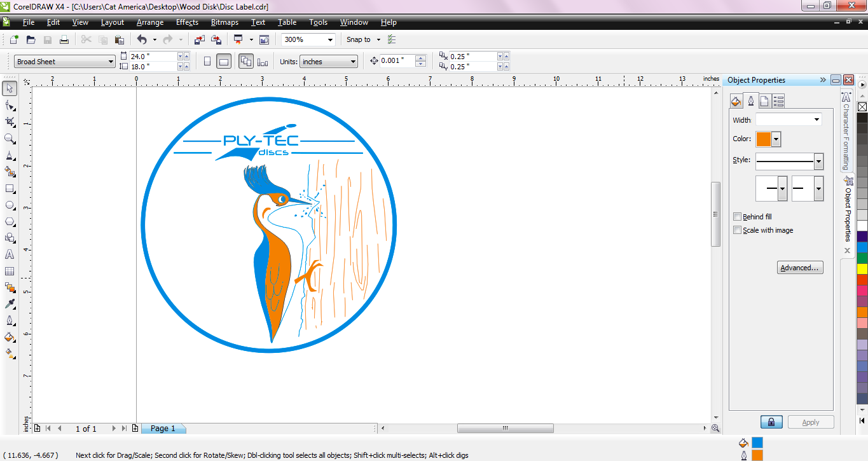
Task: Switch to the Page 1 tab
Action: (163, 429)
